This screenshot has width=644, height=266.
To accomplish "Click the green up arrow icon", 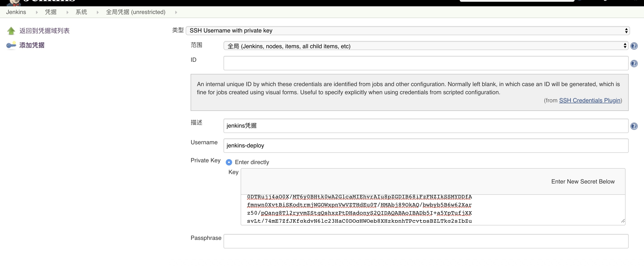I will [x=11, y=31].
